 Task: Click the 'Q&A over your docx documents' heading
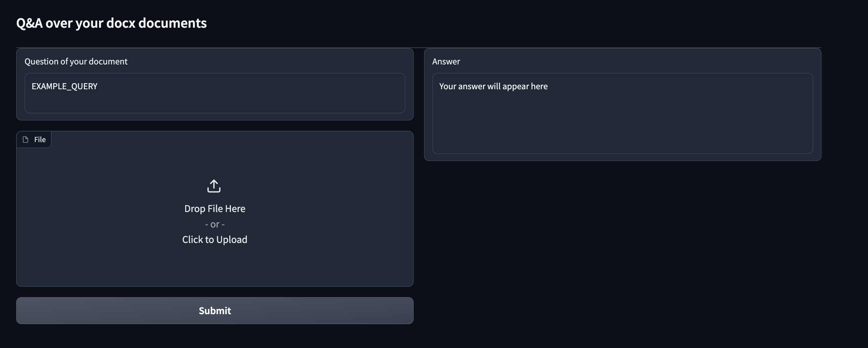pos(111,23)
